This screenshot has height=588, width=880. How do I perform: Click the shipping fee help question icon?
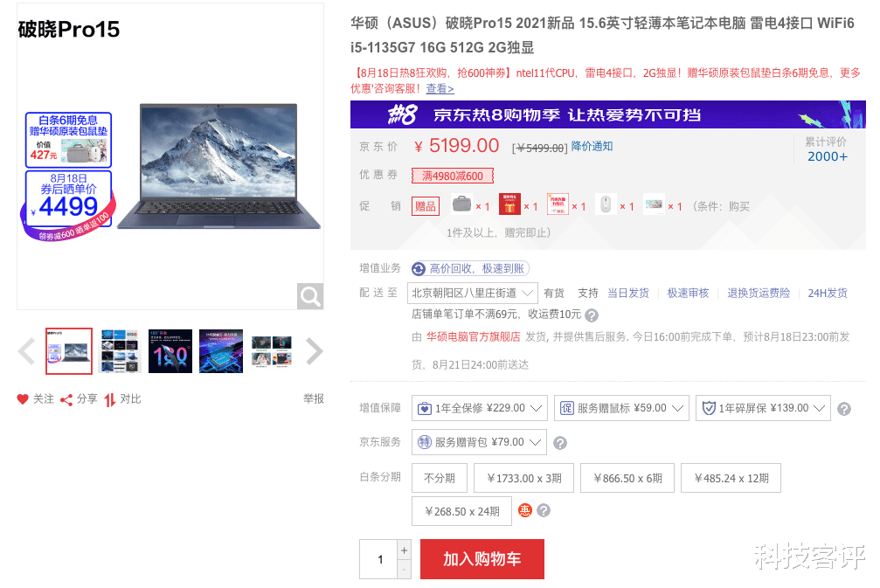pyautogui.click(x=592, y=315)
